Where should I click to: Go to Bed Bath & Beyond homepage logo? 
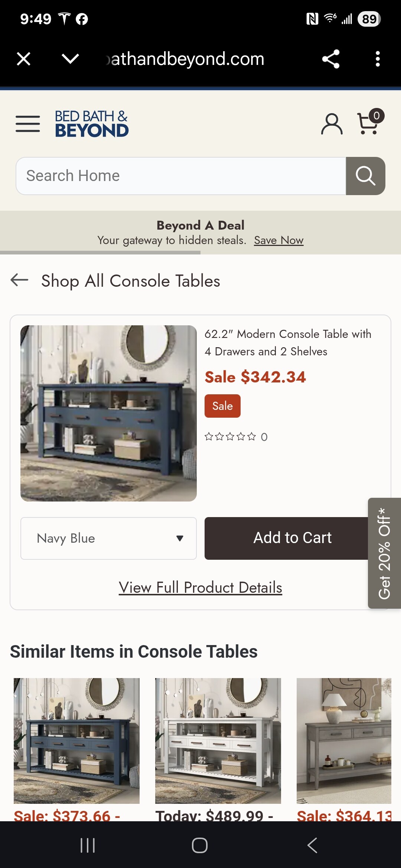(91, 124)
